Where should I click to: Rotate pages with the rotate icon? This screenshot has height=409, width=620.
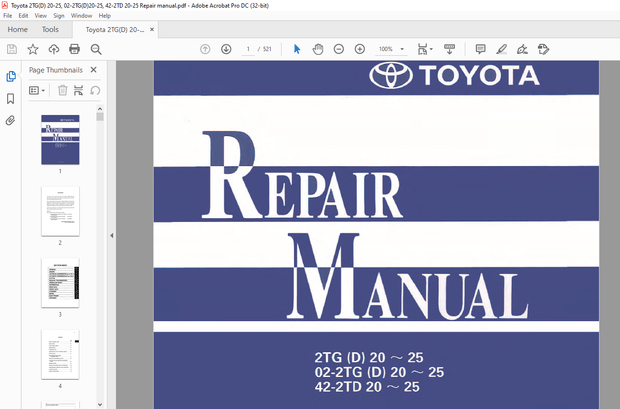click(95, 91)
